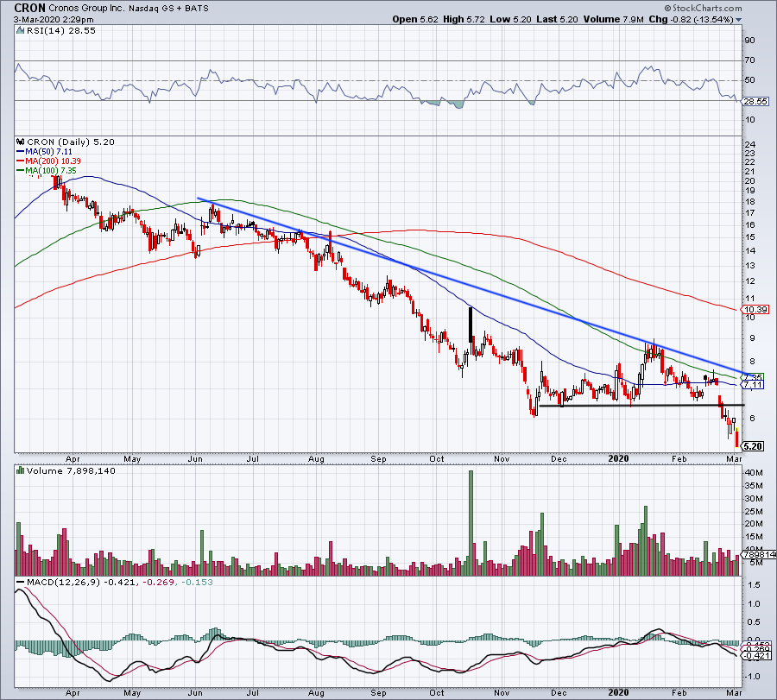Click the 5.20 last price marker on axis
The image size is (777, 700).
coord(752,446)
